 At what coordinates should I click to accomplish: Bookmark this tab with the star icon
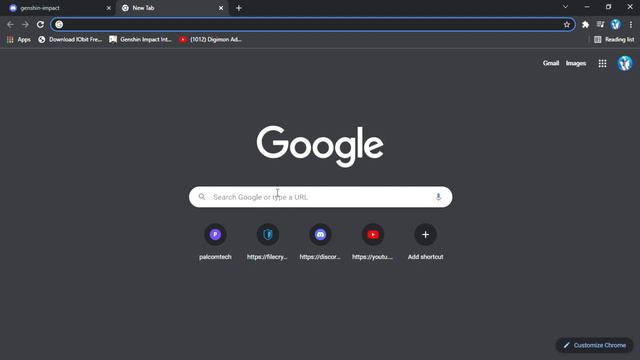point(567,24)
